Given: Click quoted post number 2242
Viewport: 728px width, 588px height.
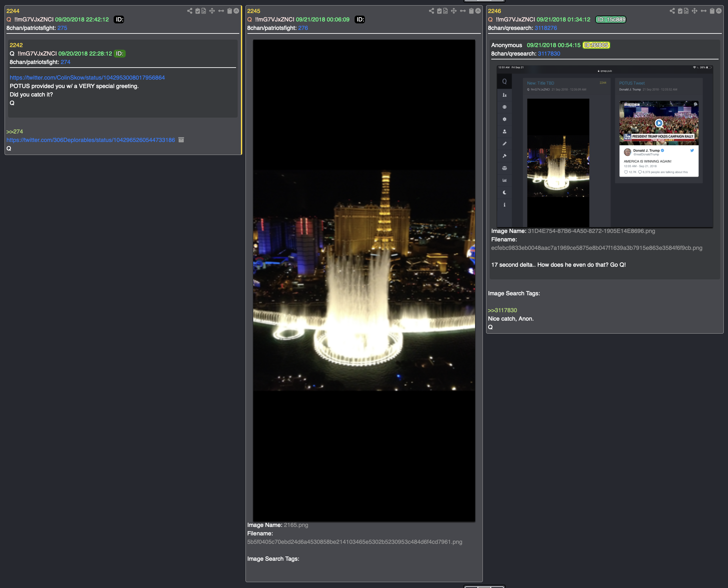Looking at the screenshot, I should pos(16,45).
